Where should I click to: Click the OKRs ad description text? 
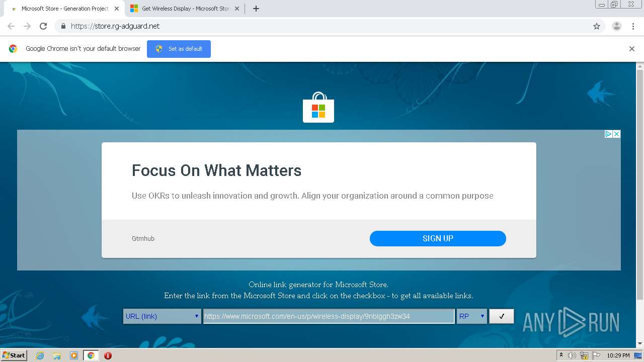click(x=312, y=196)
